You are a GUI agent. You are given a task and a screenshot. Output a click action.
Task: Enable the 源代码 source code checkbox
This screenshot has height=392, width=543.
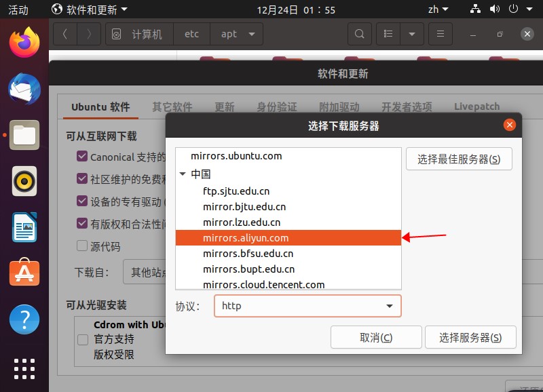coord(82,246)
